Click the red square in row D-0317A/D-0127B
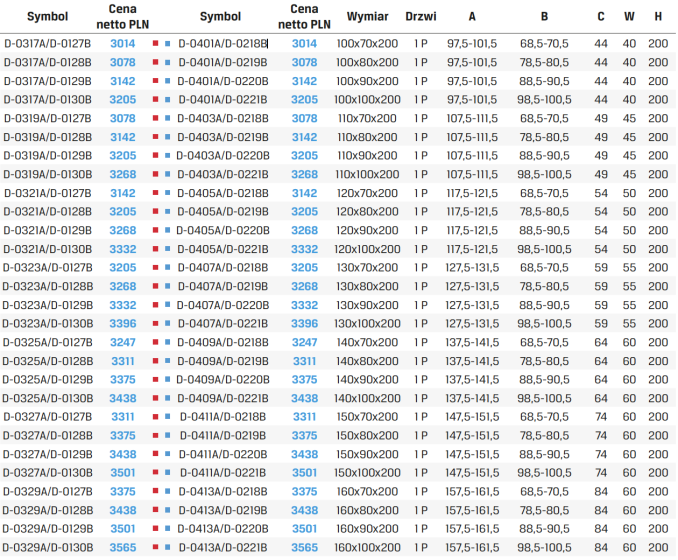678x560 pixels. [x=156, y=43]
